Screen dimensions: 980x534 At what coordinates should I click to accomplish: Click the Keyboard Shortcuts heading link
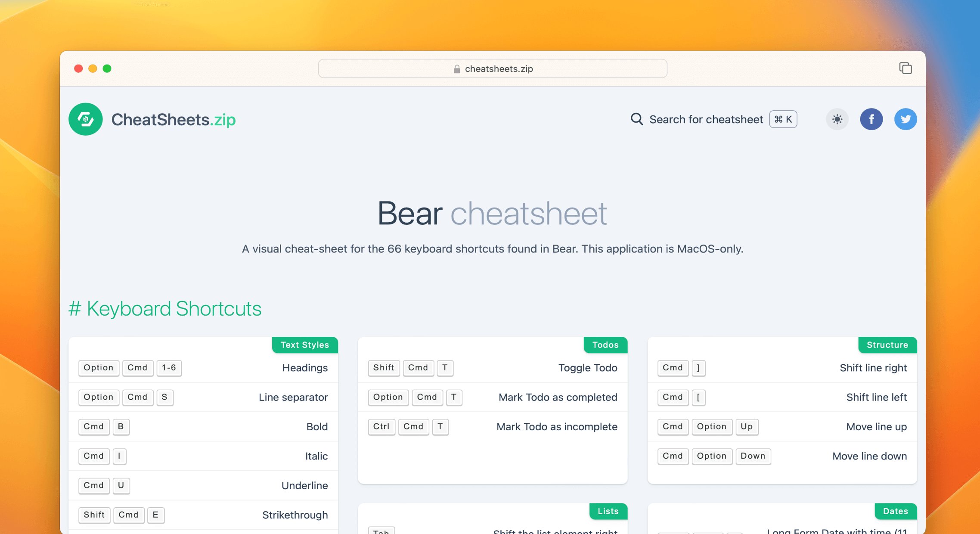click(166, 308)
